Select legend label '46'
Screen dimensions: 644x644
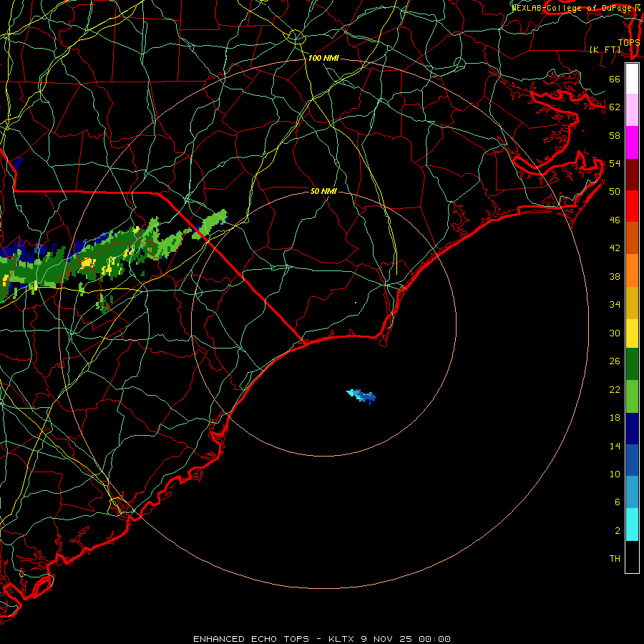pos(615,220)
